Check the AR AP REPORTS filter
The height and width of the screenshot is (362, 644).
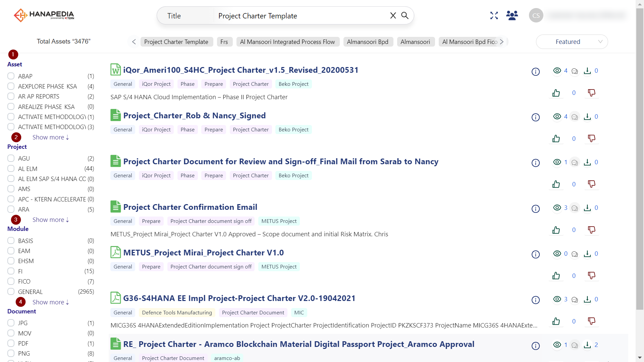(11, 96)
